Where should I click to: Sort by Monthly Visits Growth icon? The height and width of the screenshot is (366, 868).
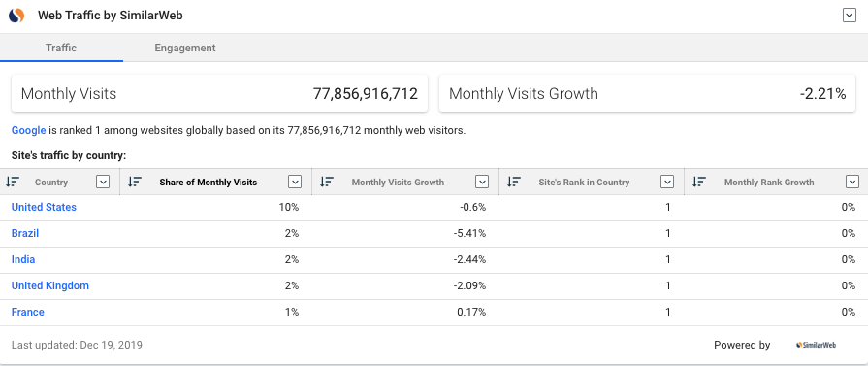(327, 182)
